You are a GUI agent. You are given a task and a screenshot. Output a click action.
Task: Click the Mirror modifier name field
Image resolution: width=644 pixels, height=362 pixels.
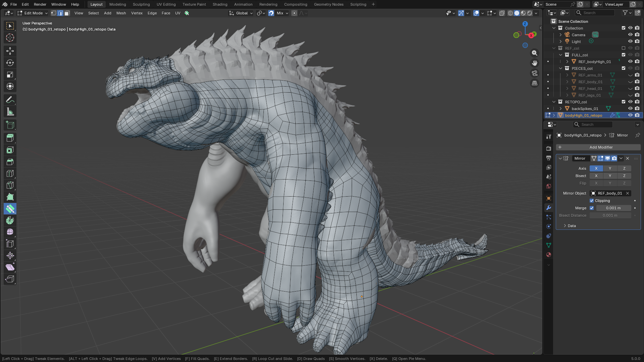click(x=581, y=158)
